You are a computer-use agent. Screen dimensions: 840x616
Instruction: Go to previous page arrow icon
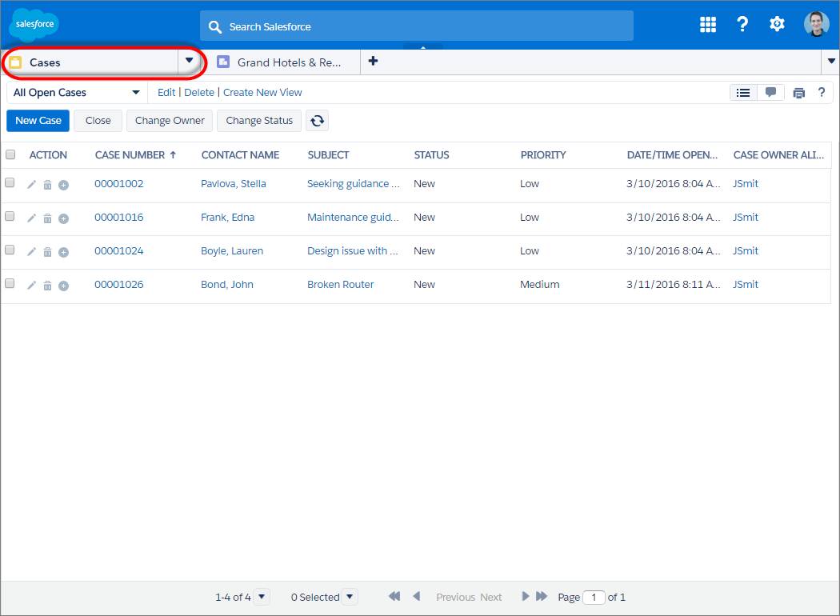pos(416,596)
